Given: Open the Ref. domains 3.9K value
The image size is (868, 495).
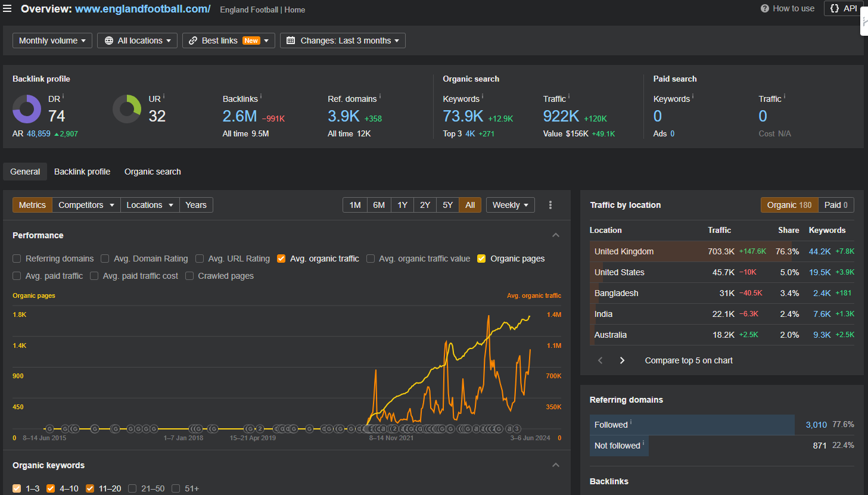Looking at the screenshot, I should [344, 116].
